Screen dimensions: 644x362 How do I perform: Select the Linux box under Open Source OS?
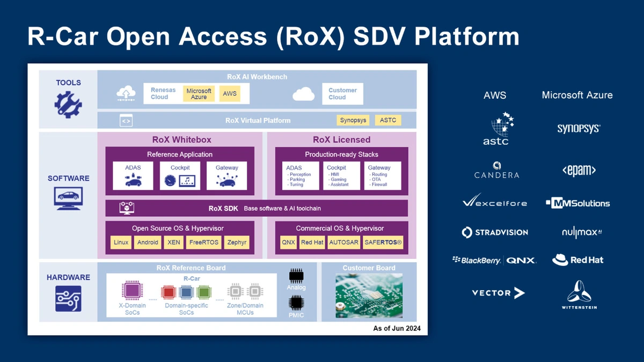pyautogui.click(x=121, y=242)
